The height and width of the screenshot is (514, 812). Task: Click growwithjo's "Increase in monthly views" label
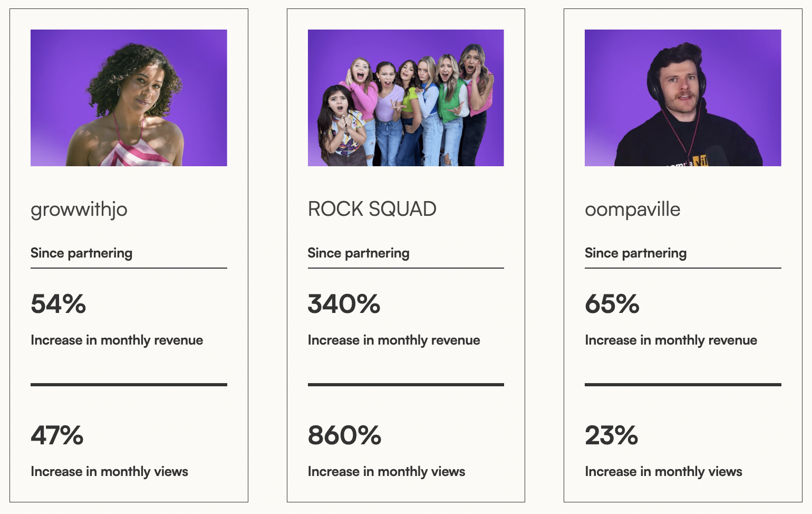pyautogui.click(x=109, y=472)
